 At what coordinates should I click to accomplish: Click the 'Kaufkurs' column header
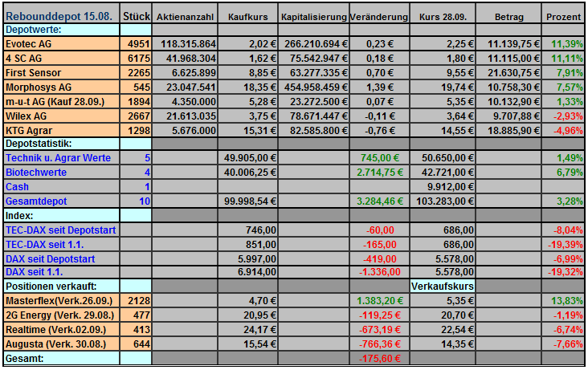(x=248, y=17)
